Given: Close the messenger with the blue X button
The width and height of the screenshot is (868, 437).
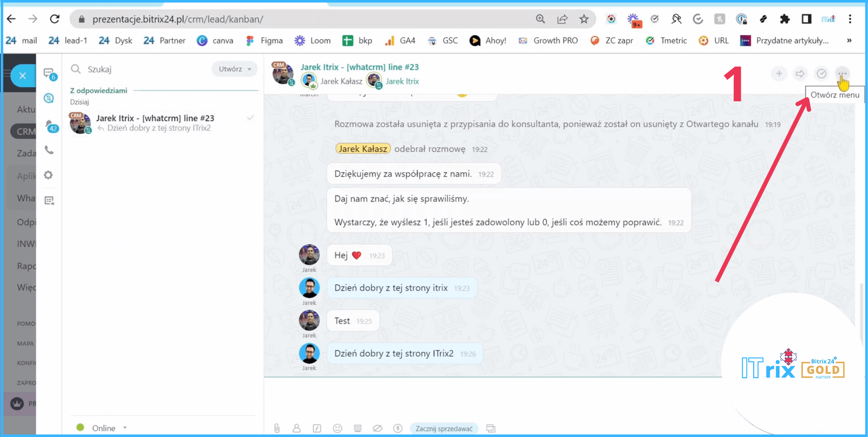Looking at the screenshot, I should click(23, 76).
